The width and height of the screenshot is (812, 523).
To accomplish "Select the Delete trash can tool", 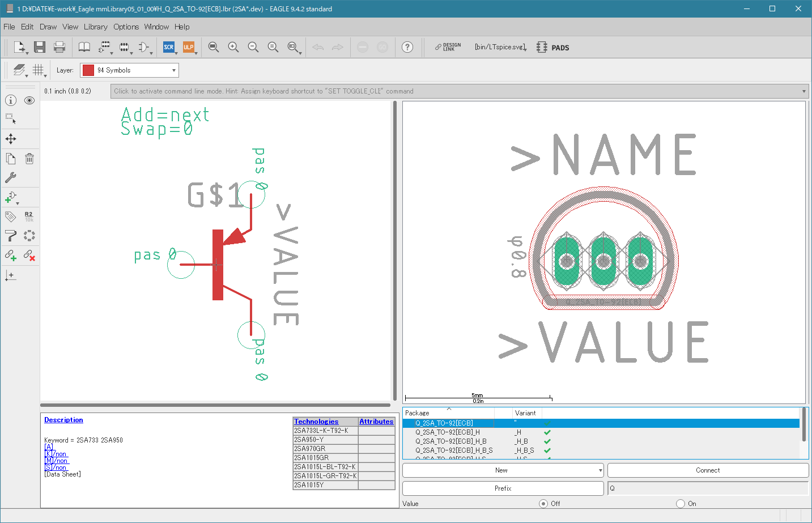I will [29, 159].
